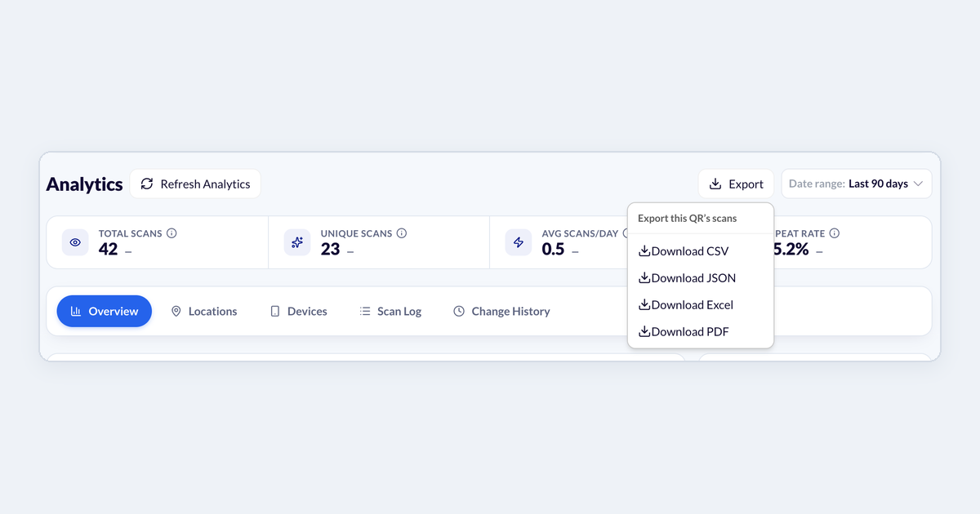Viewport: 980px width, 514px height.
Task: Click the info icon beside Unique Scans
Action: tap(402, 233)
